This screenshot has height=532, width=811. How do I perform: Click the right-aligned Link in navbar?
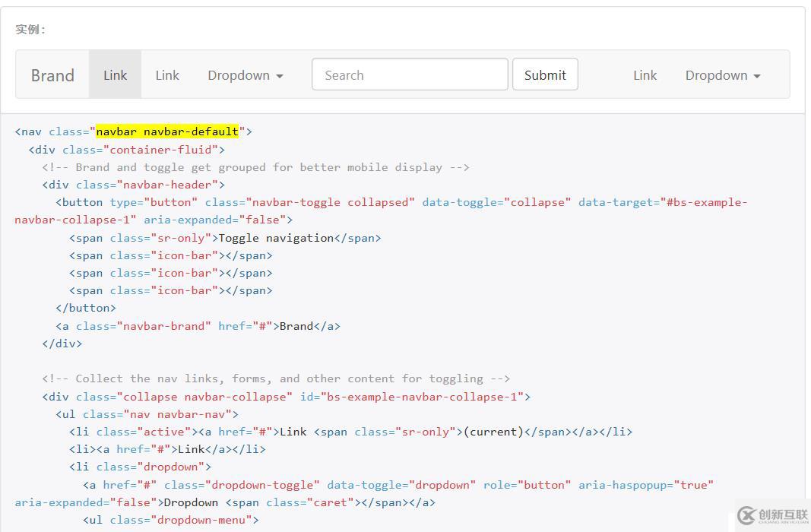[645, 75]
